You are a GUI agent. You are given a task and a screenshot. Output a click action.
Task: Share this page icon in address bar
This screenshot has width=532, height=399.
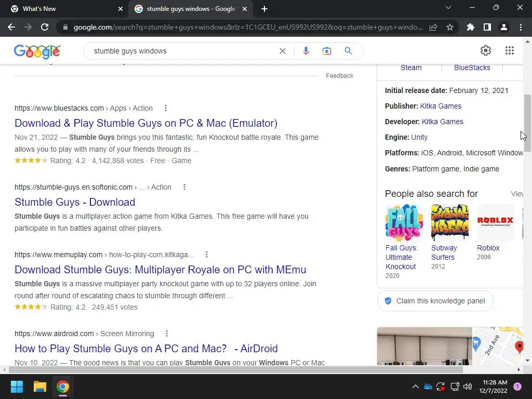tap(433, 27)
